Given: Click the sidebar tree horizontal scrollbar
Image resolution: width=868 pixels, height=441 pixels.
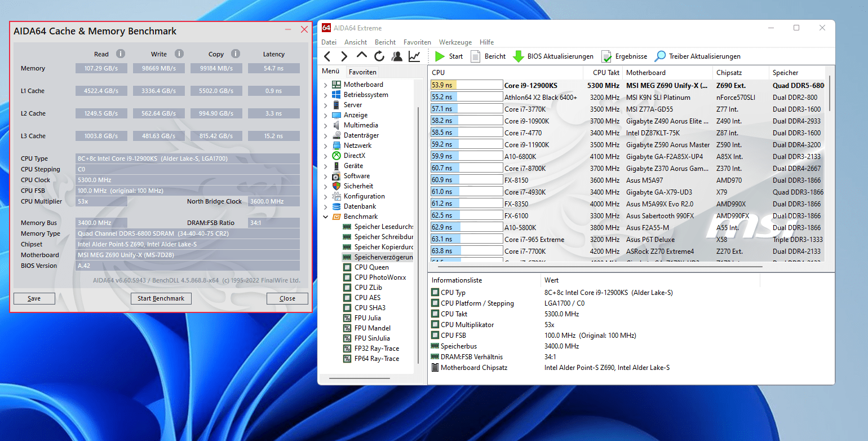Looking at the screenshot, I should tap(360, 378).
